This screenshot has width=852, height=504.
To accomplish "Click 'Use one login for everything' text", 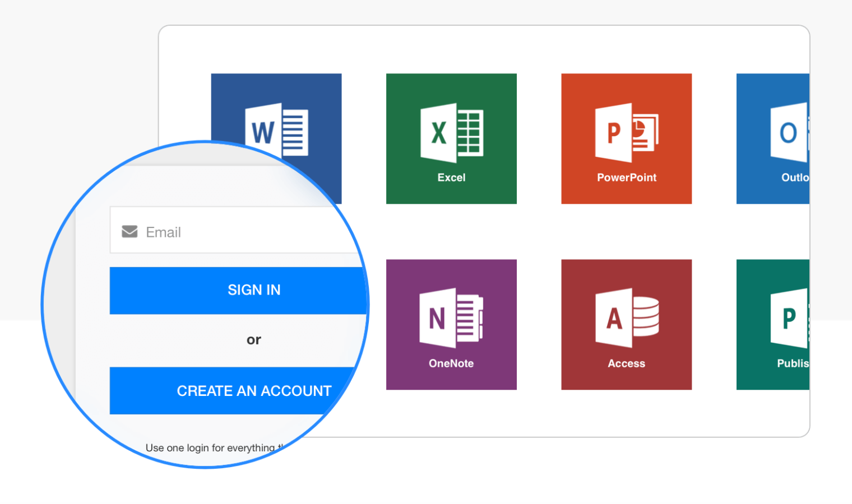I will (x=210, y=448).
